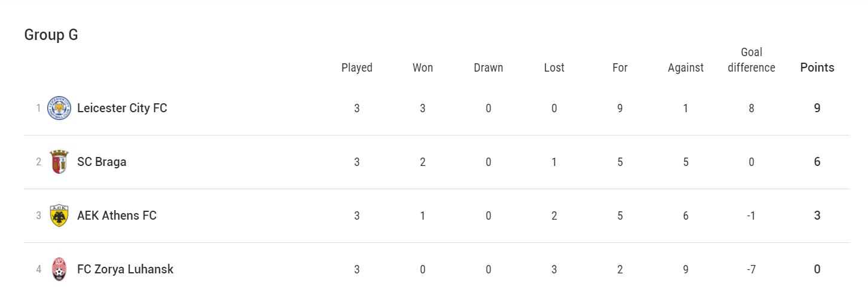The image size is (868, 308).
Task: Click Zorya Luhansk's goal difference of -7
Action: [751, 269]
